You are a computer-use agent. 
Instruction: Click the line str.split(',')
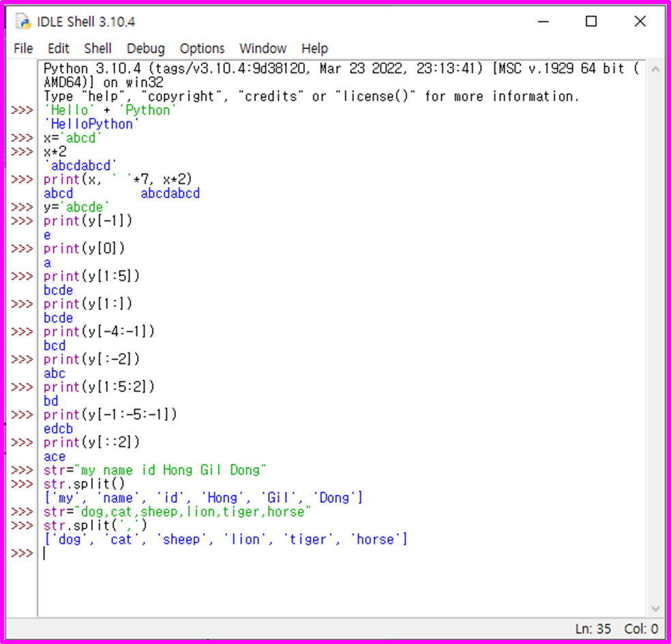[x=95, y=525]
